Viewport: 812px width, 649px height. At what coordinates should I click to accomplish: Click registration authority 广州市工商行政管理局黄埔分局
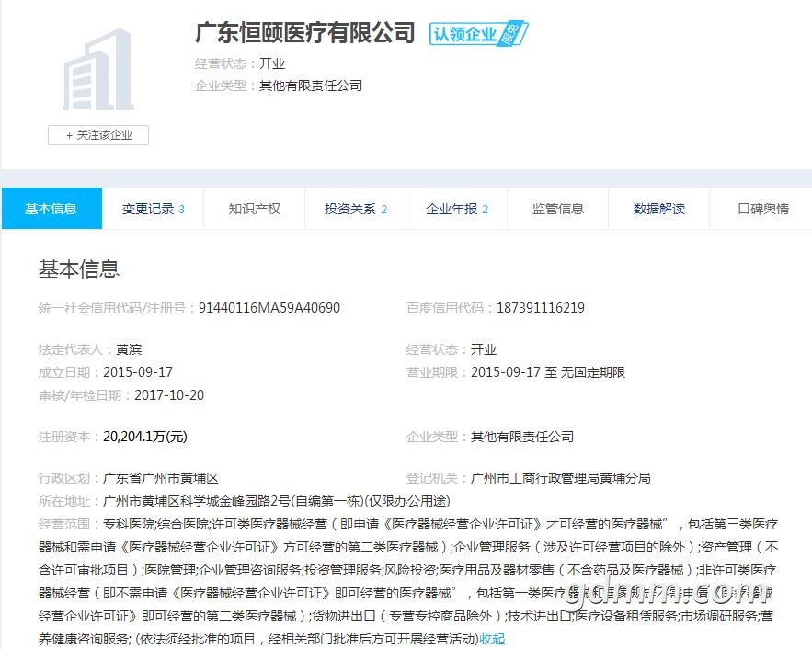561,478
